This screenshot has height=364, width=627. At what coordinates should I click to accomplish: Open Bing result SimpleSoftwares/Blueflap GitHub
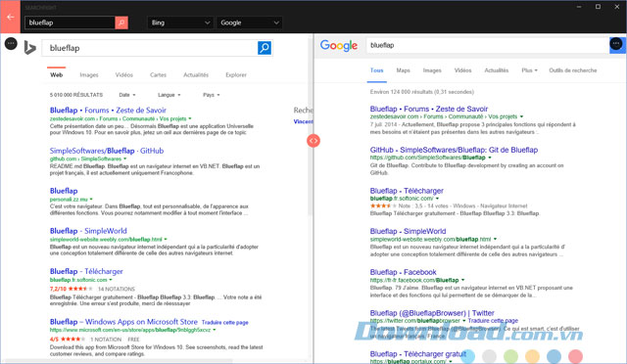107,151
